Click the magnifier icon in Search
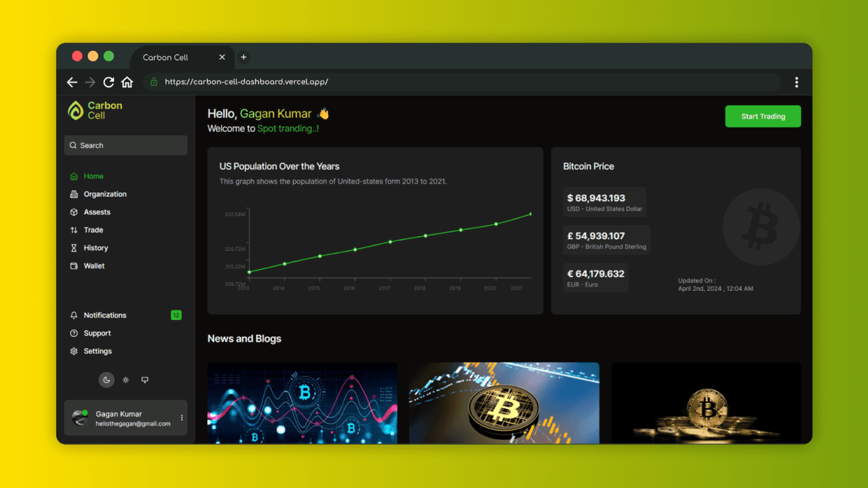Viewport: 868px width, 488px height. pos(74,145)
